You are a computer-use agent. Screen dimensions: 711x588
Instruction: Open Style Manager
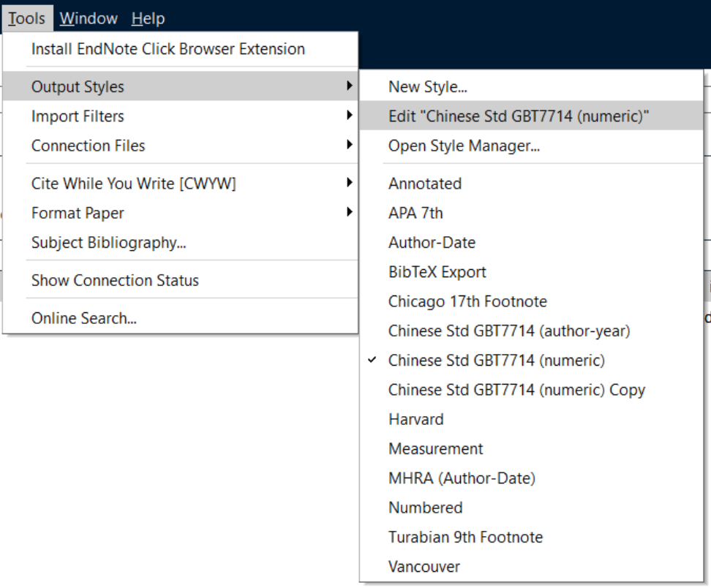[532, 146]
